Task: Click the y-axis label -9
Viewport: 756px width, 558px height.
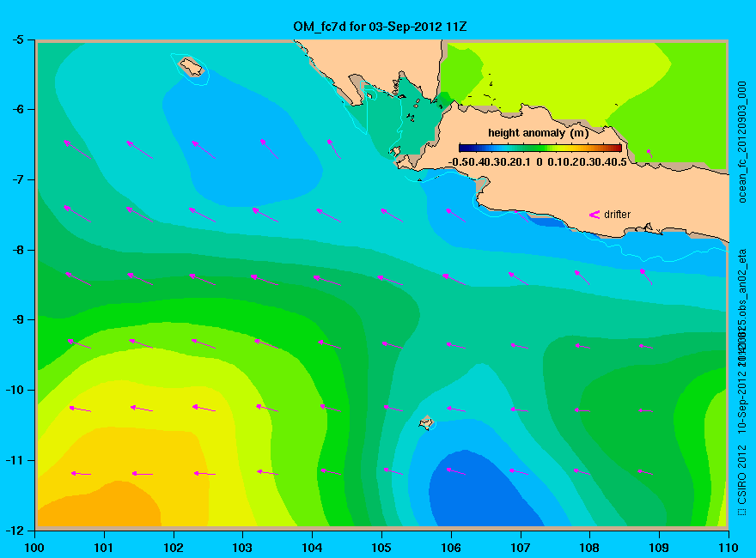Action: pos(17,320)
